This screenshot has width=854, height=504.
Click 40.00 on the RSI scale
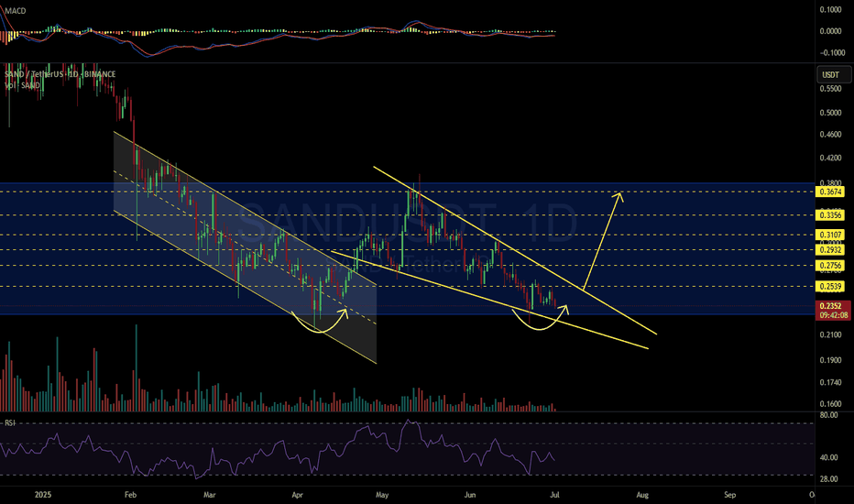click(829, 457)
